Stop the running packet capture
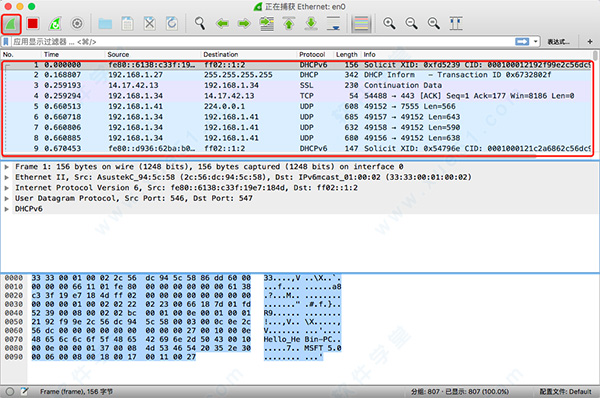 point(33,24)
